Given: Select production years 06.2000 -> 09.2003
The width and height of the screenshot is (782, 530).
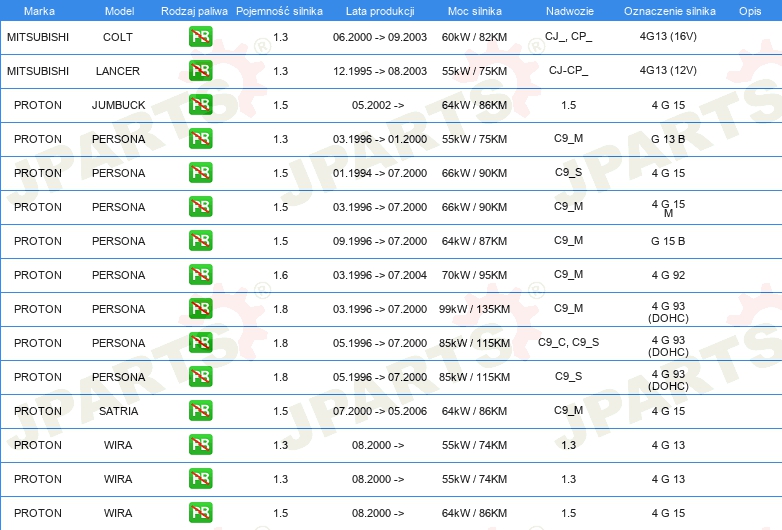Looking at the screenshot, I should pos(380,37).
